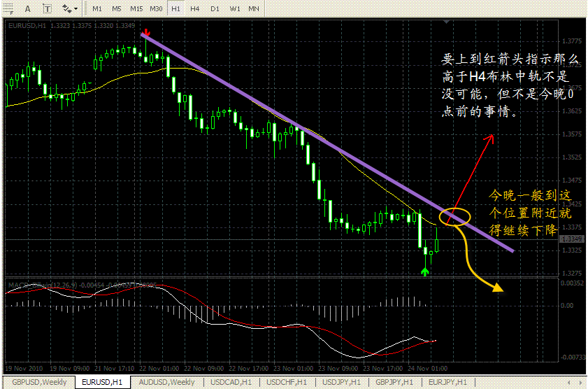Open the Arrows tool dropdown arrow
588x389 pixels.
(x=76, y=8)
